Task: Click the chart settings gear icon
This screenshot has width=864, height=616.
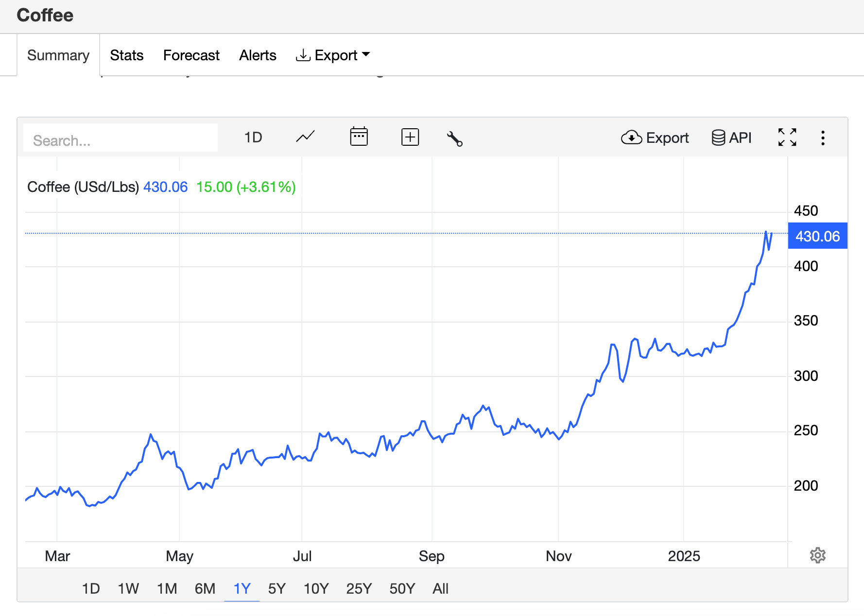Action: click(x=817, y=555)
